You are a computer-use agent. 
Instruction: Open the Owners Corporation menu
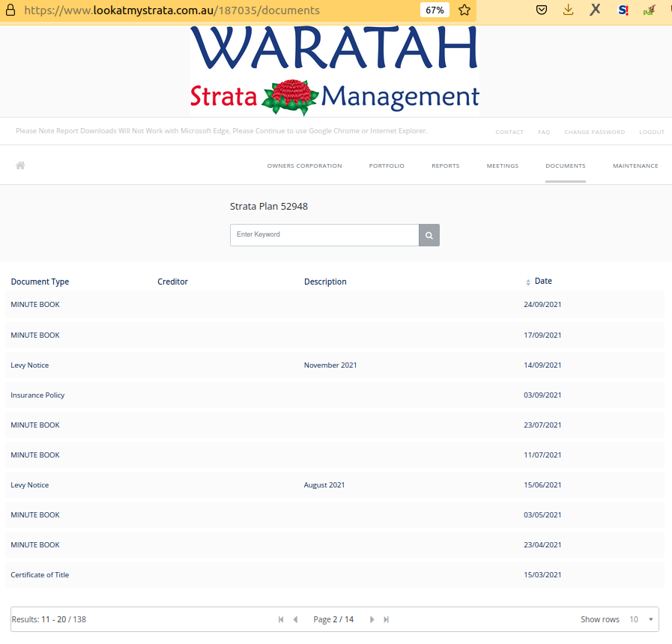point(304,165)
